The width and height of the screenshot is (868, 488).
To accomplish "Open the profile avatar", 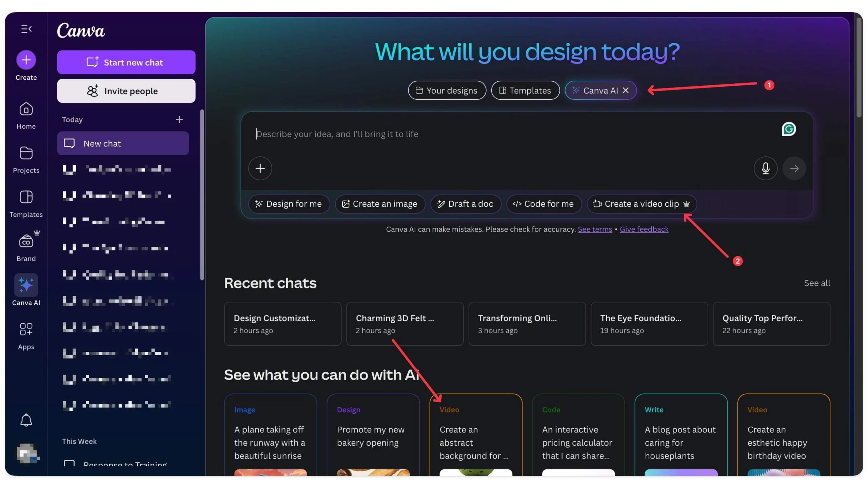I will tap(27, 453).
